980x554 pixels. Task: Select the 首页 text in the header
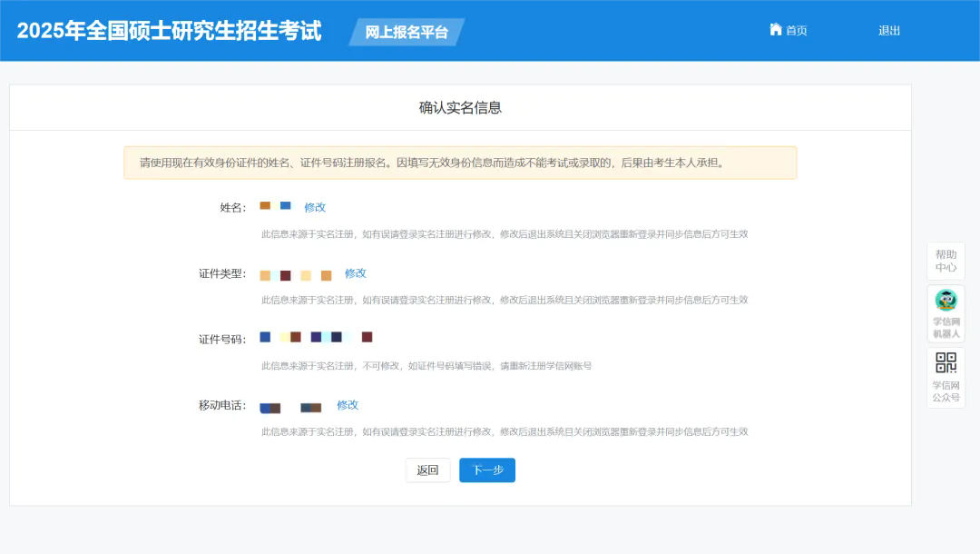coord(797,31)
